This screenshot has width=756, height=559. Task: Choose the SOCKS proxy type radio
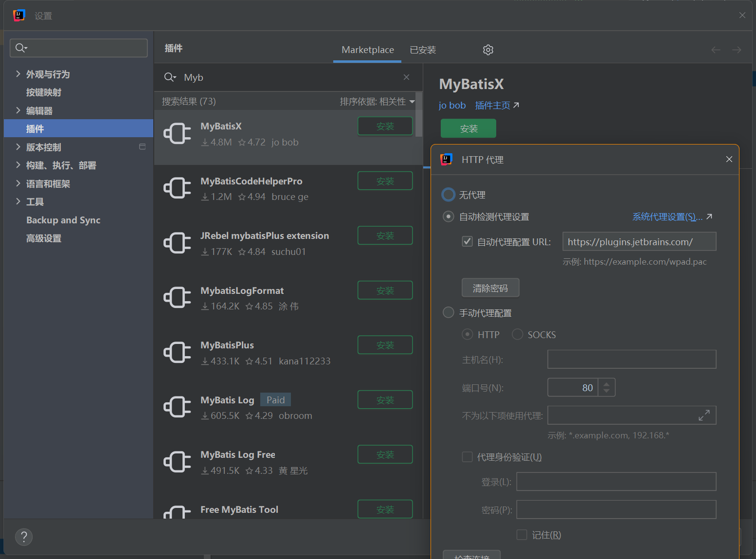pos(517,334)
